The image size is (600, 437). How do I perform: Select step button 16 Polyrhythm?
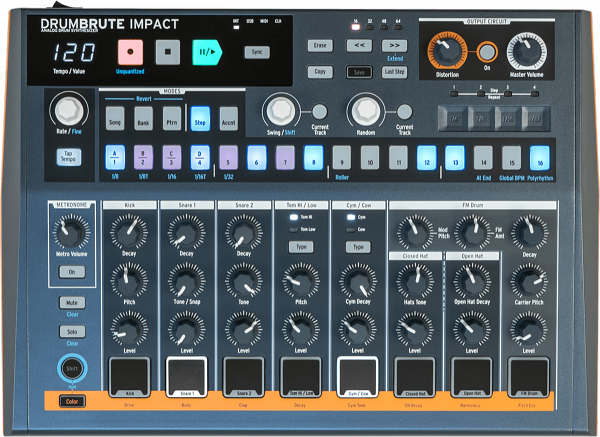click(x=540, y=157)
